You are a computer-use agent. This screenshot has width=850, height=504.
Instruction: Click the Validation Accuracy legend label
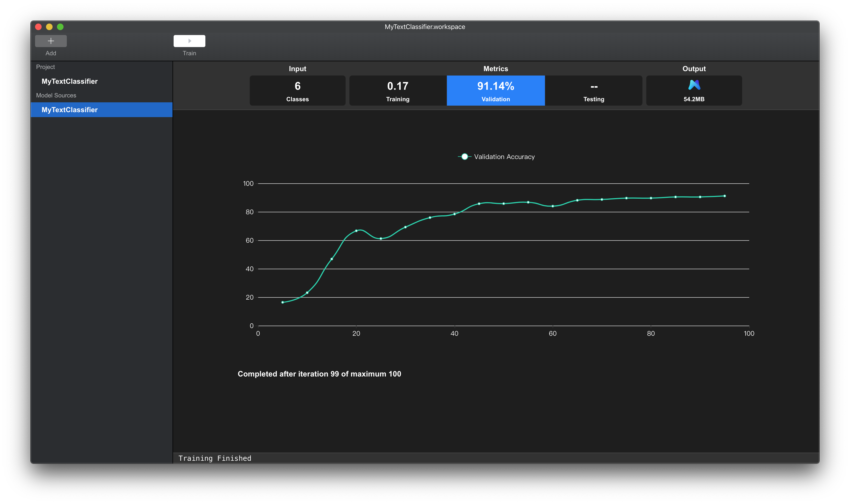[x=504, y=157]
